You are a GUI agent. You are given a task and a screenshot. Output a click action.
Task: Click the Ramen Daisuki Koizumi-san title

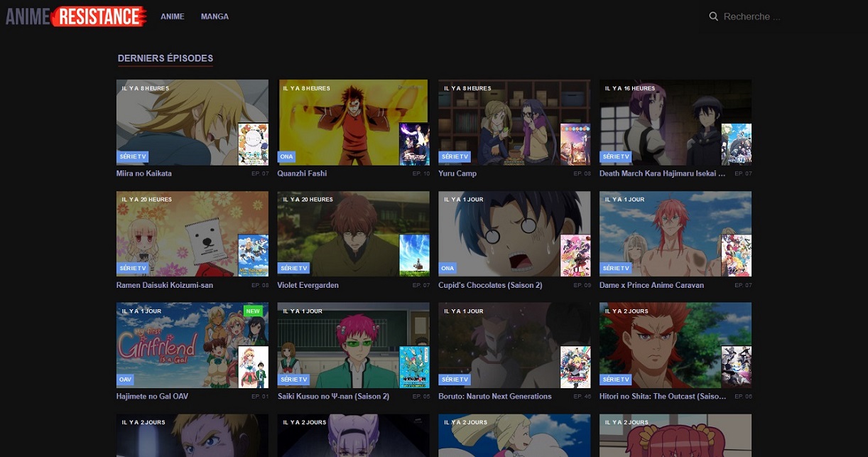coord(165,285)
